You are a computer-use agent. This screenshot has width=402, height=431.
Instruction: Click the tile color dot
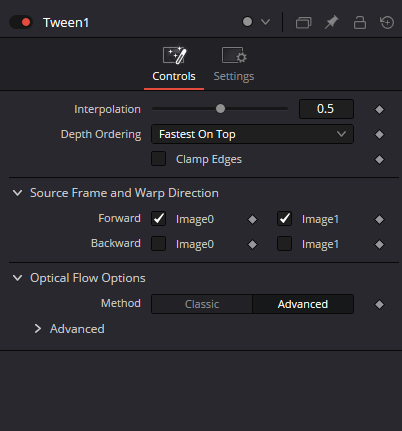[x=247, y=22]
